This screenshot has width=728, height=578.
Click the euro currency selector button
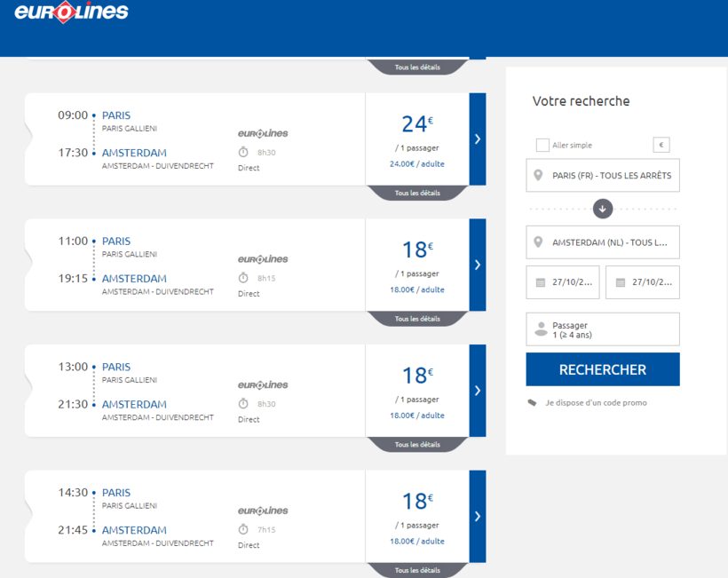click(661, 145)
